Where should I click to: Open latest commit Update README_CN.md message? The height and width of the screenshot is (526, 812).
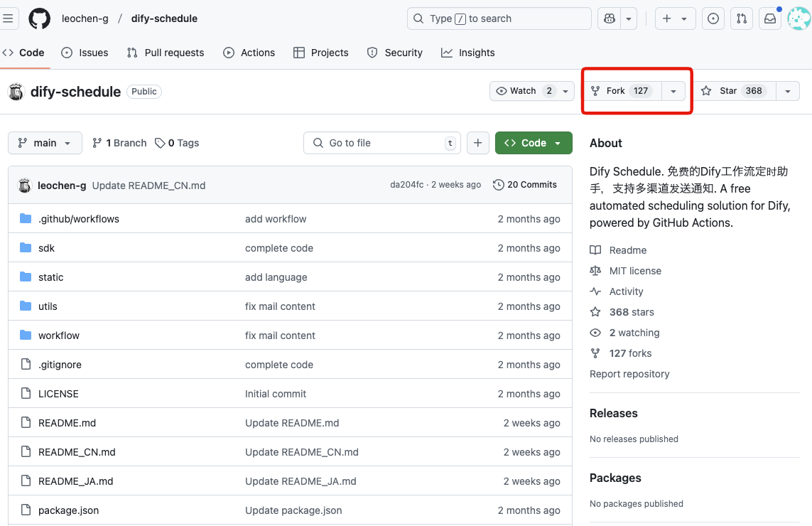[148, 186]
